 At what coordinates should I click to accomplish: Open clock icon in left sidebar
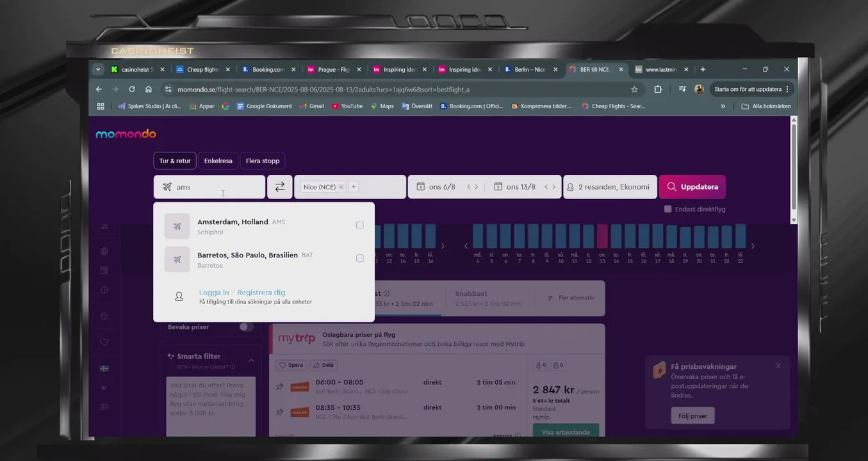pyautogui.click(x=104, y=290)
